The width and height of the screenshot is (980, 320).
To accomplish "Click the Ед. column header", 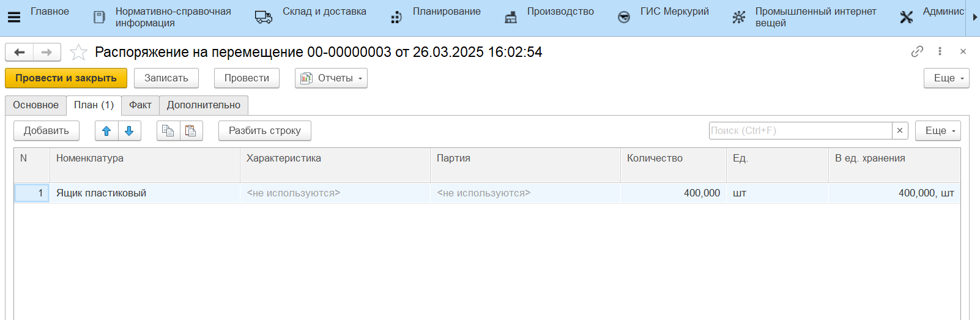I will [778, 165].
